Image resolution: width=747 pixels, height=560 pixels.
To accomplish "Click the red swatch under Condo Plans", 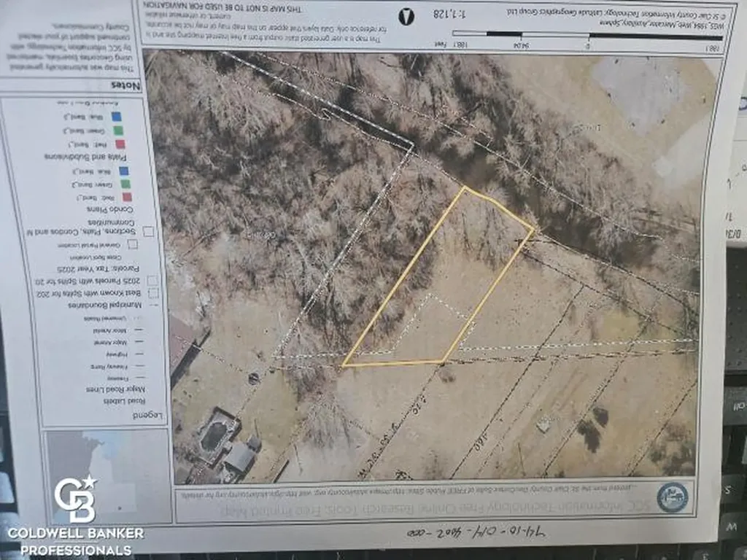I will (x=127, y=197).
